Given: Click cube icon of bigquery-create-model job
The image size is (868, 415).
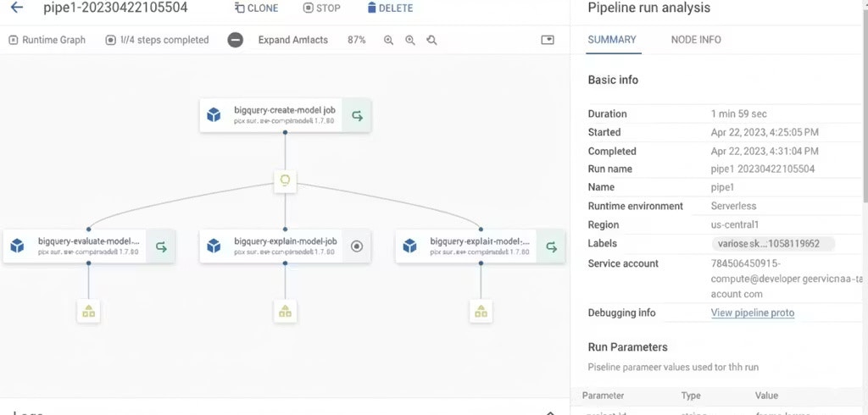Looking at the screenshot, I should click(x=214, y=116).
